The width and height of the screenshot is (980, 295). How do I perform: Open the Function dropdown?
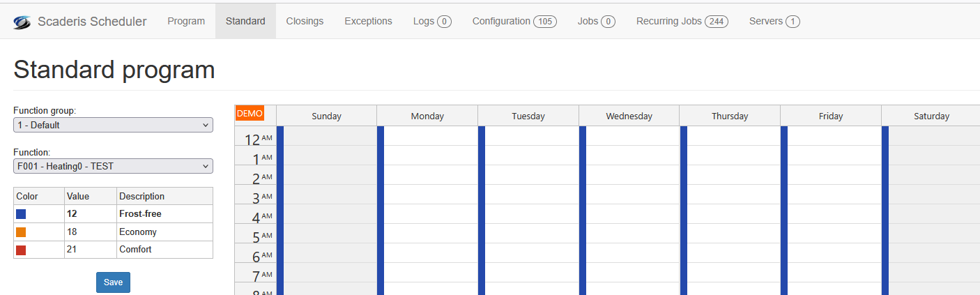point(113,166)
